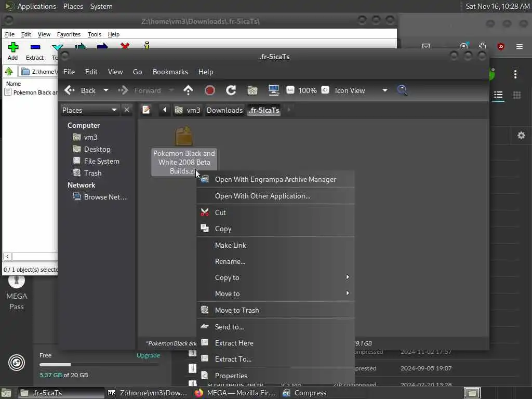Select Move to Trash

275,310
